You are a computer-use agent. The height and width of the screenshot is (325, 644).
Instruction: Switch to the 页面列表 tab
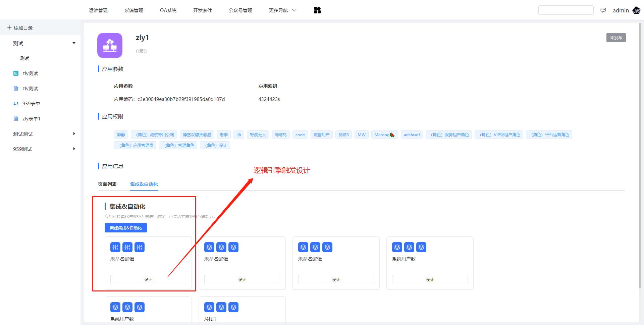coord(107,184)
